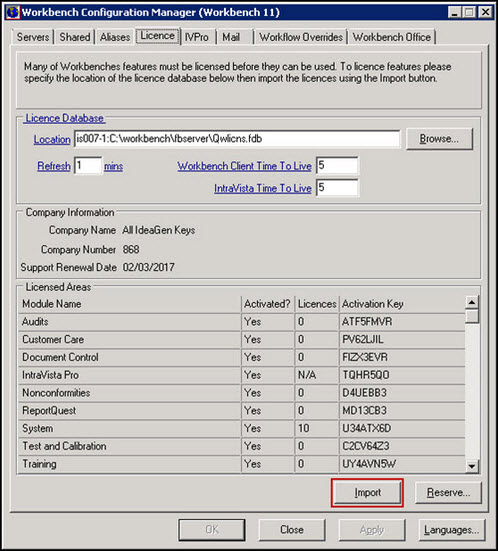Click the Activation Key column header

click(402, 304)
